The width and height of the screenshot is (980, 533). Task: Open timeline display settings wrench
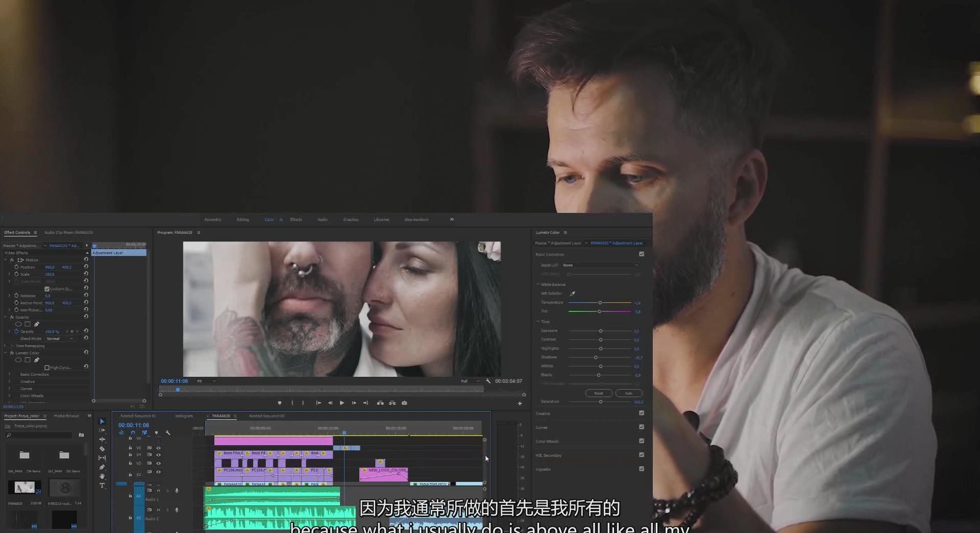point(168,433)
